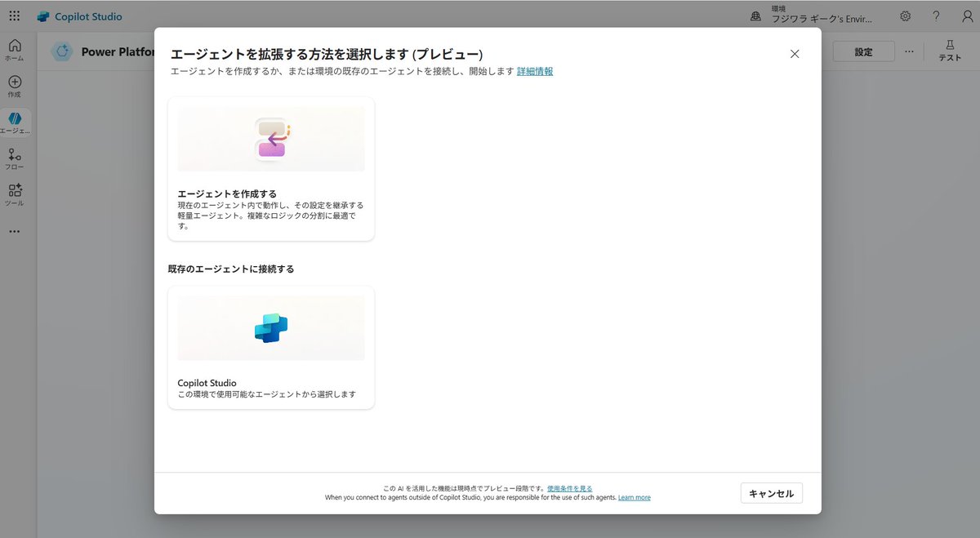The image size is (980, 538).
Task: Go to ホーム in the sidebar
Action: coord(15,50)
